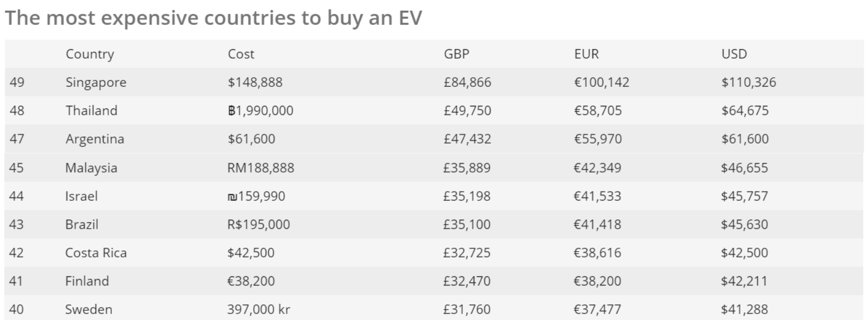Image resolution: width=868 pixels, height=320 pixels.
Task: Click the Cost column header
Action: click(x=241, y=54)
